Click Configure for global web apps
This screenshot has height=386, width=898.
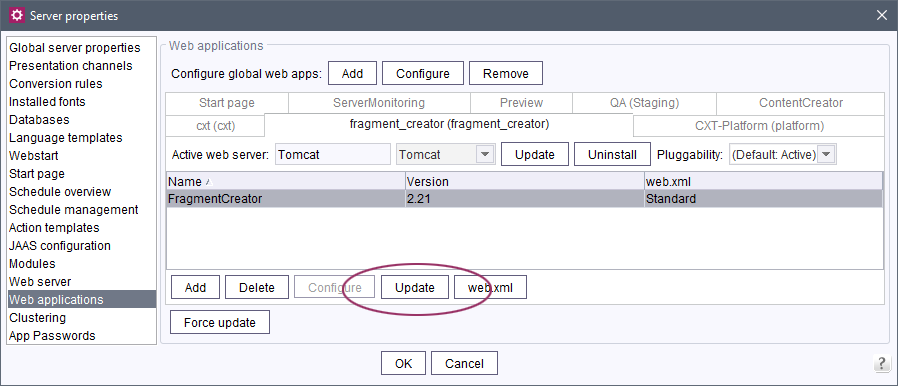[423, 73]
